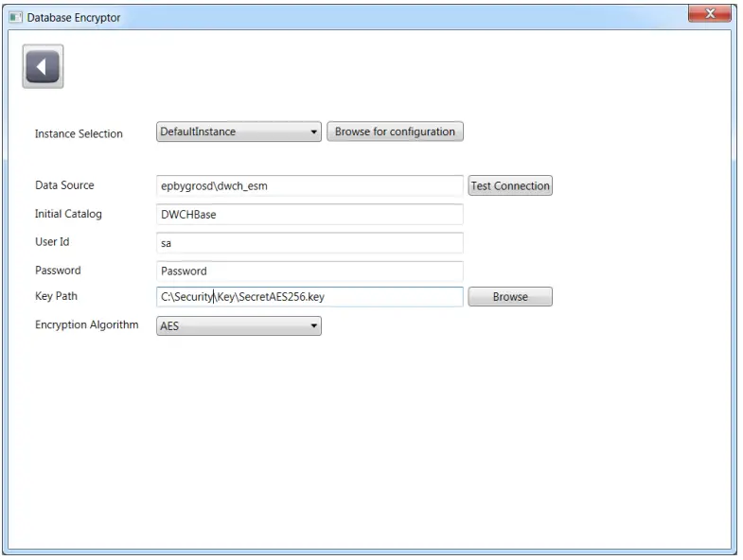Click the Initial Catalog label

point(68,214)
